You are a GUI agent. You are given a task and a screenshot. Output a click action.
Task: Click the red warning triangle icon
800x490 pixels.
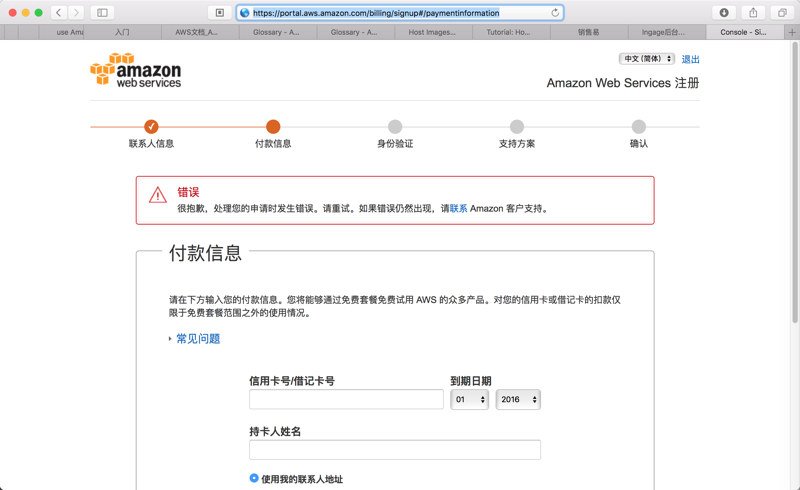click(158, 195)
